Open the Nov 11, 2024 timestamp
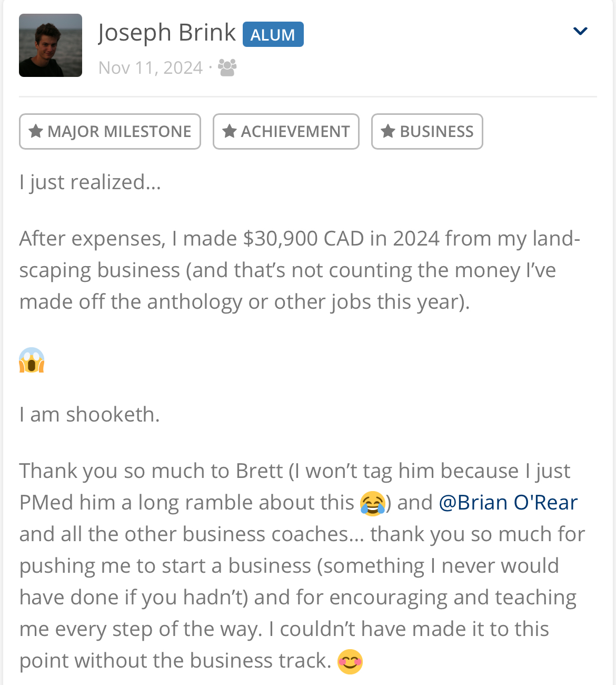616x685 pixels. point(151,68)
